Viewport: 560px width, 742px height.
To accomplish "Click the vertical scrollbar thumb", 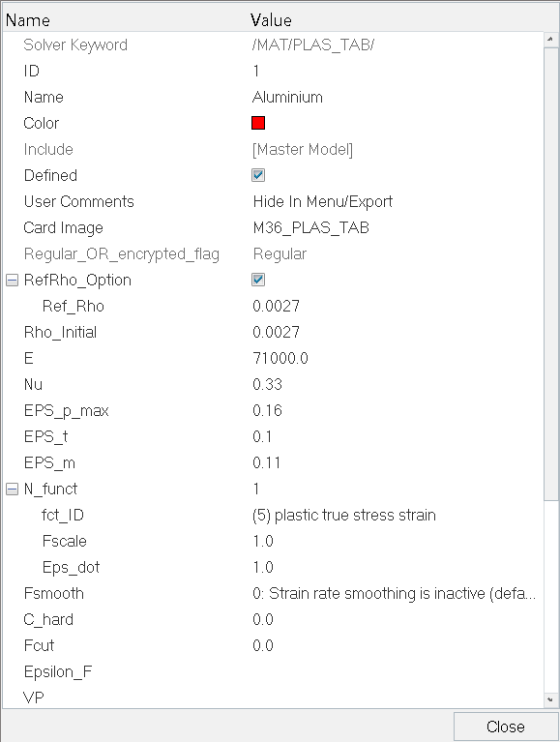I will 550,273.
